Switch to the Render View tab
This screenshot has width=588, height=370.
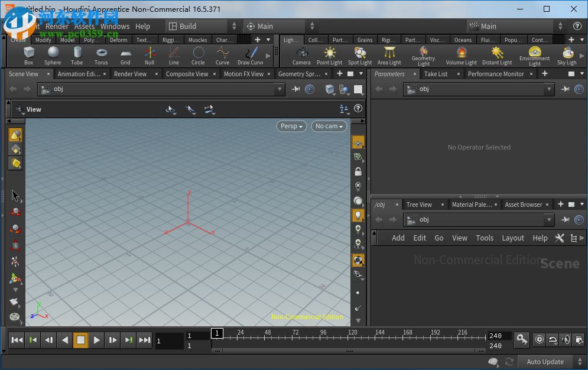pyautogui.click(x=131, y=74)
